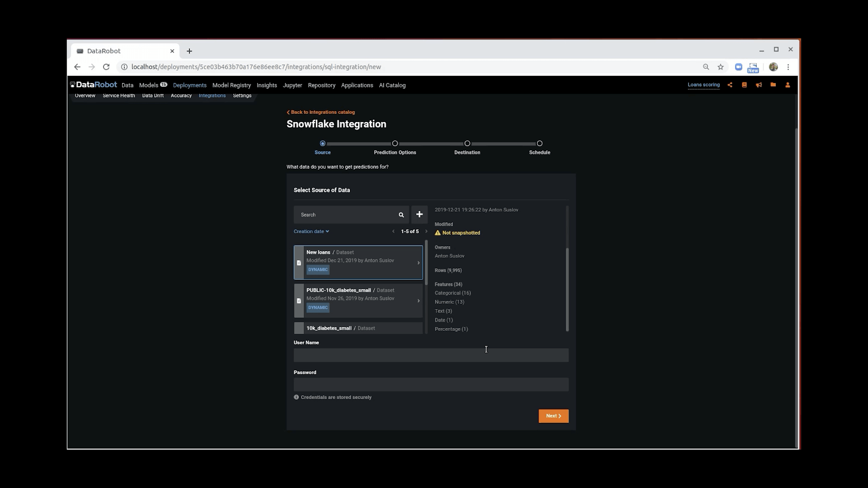Switch to the Overview tab
Screen dimensions: 868x488
(x=85, y=95)
